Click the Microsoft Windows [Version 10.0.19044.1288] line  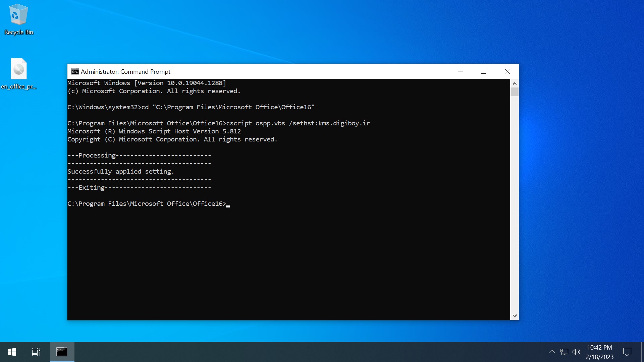[147, 83]
